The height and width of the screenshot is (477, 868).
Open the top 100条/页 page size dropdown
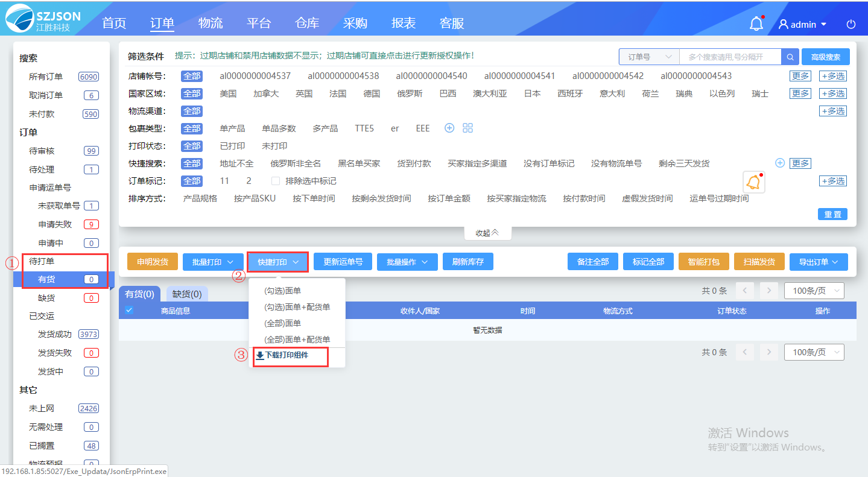tap(814, 291)
